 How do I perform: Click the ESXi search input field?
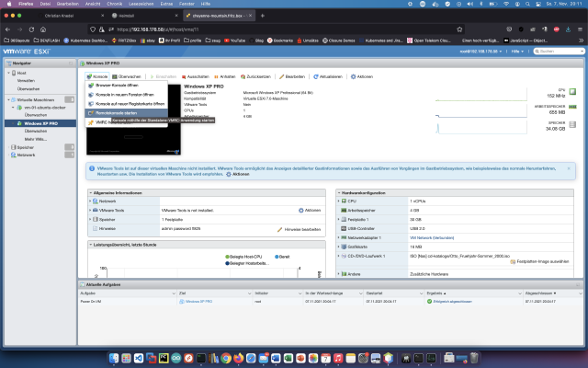[559, 52]
